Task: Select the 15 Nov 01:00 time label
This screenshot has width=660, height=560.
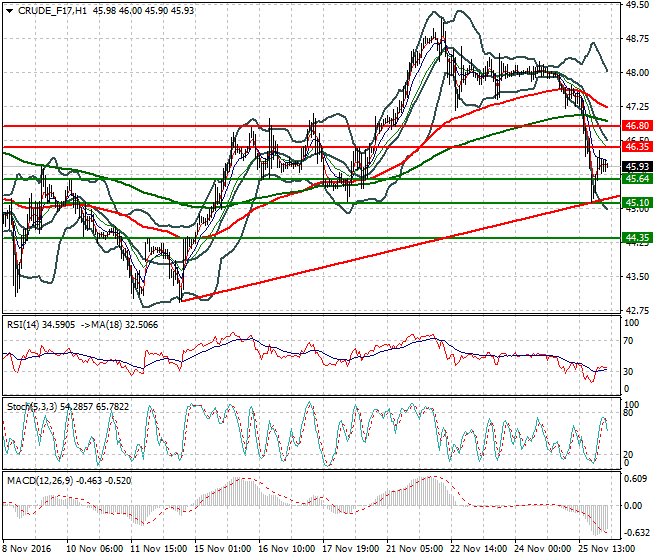Action: point(223,549)
